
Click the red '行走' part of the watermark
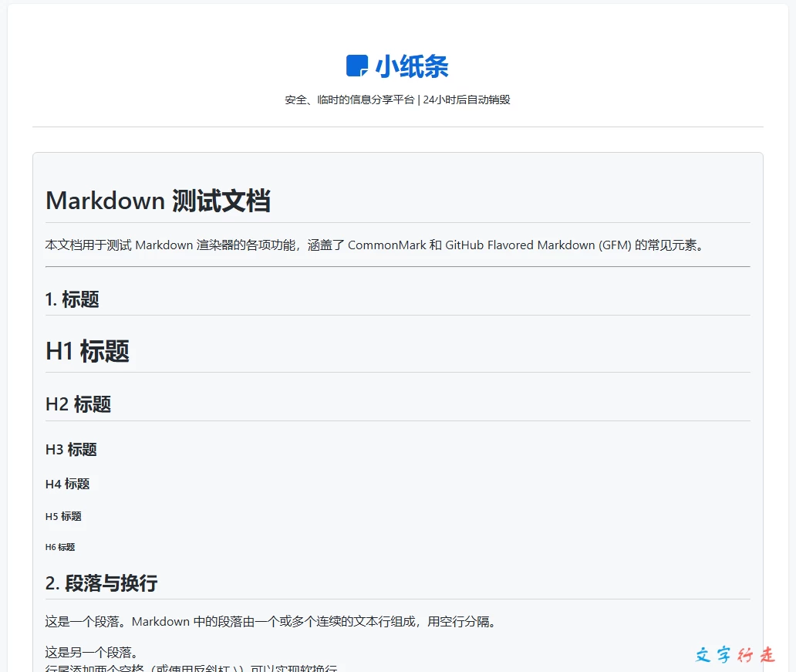pos(757,655)
